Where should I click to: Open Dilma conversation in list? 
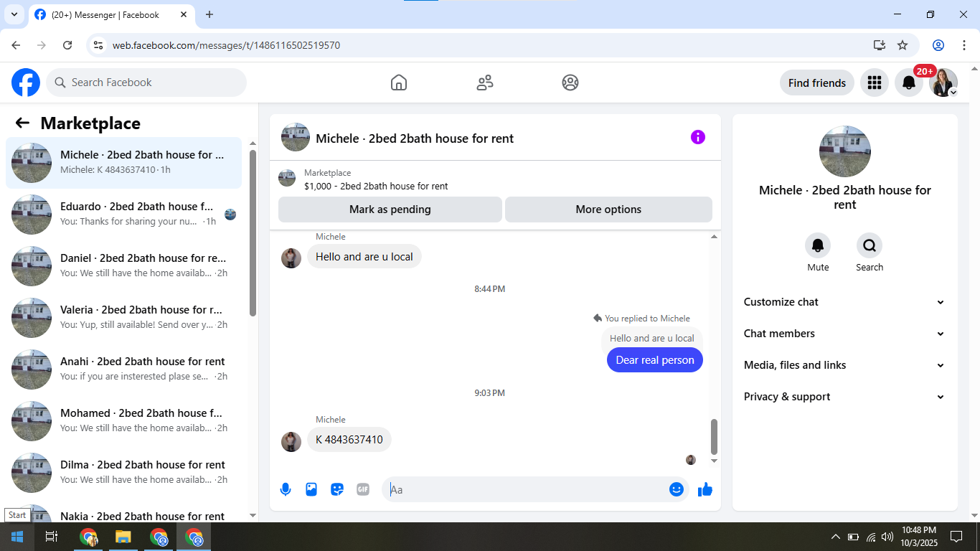coord(124,473)
